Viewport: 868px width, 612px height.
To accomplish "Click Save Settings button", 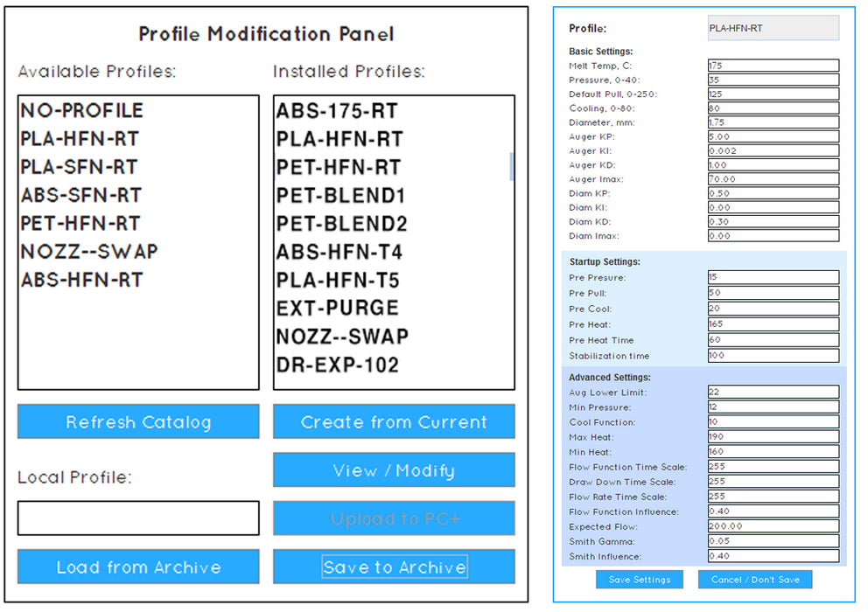I will [639, 580].
